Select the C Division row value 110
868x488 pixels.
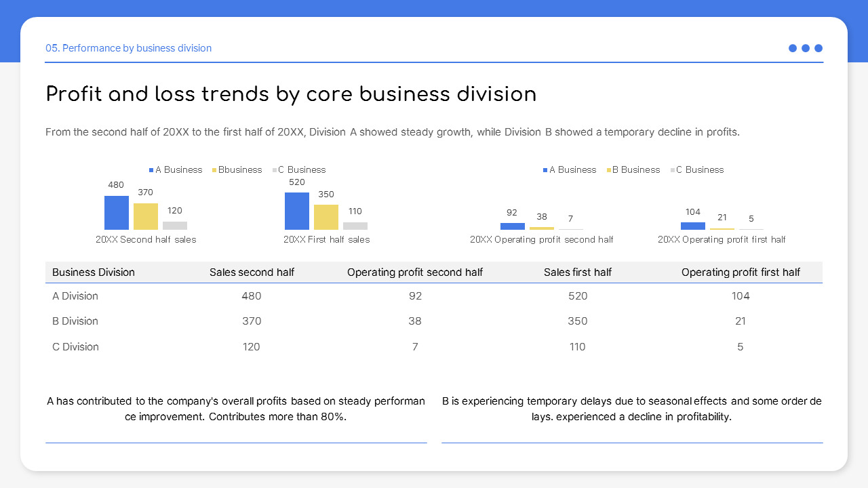pos(578,346)
